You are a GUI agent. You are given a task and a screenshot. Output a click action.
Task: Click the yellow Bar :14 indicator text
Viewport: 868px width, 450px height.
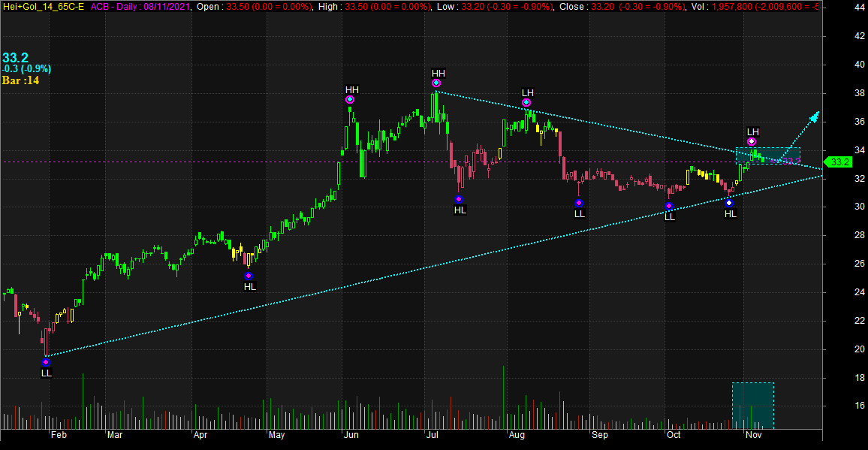(x=20, y=80)
